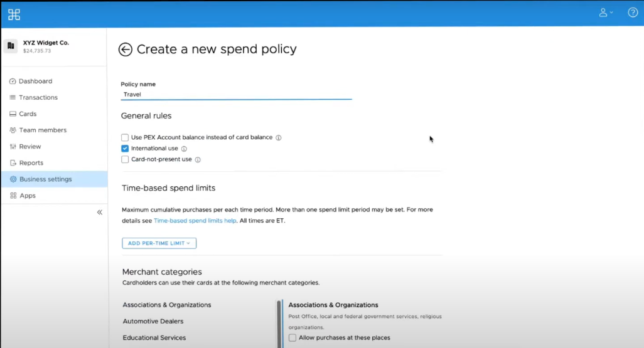Click the Policy name input field

(236, 95)
